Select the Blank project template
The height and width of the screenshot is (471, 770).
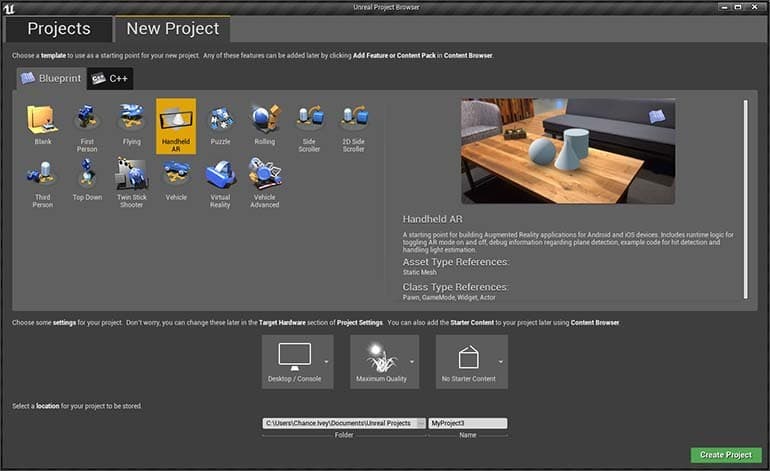pos(42,125)
